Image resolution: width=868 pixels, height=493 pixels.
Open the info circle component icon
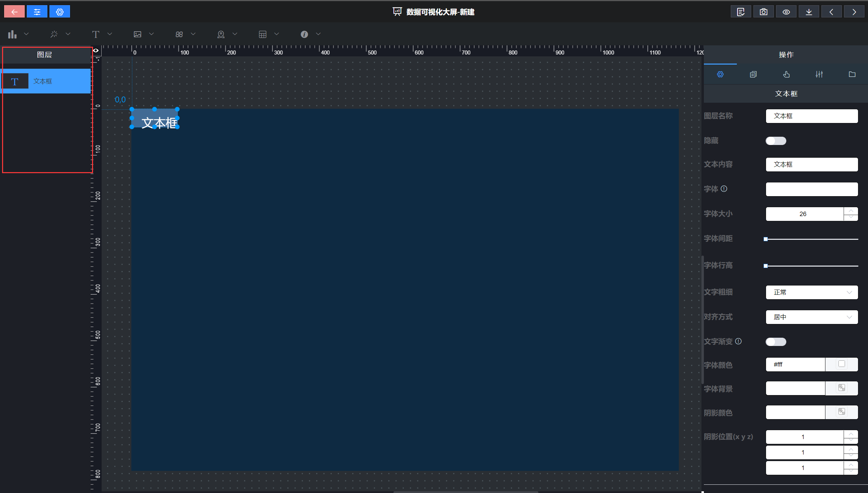click(x=304, y=34)
